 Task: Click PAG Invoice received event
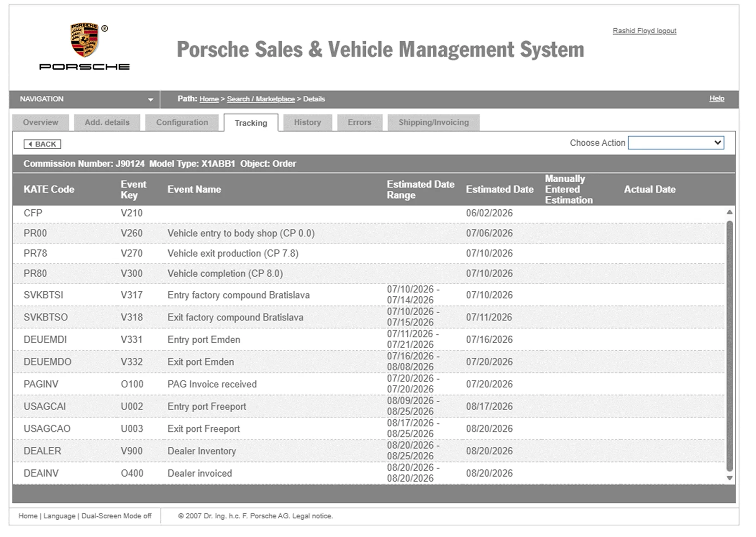click(x=212, y=385)
